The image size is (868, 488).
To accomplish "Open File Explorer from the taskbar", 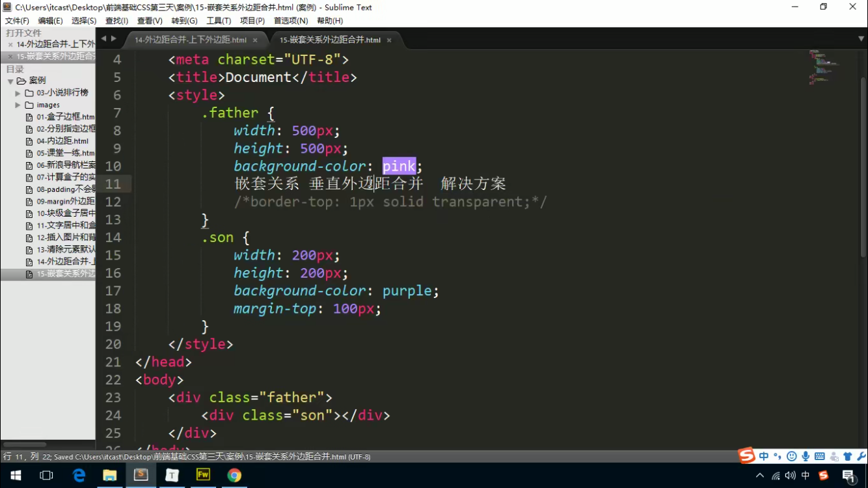I will 109,476.
